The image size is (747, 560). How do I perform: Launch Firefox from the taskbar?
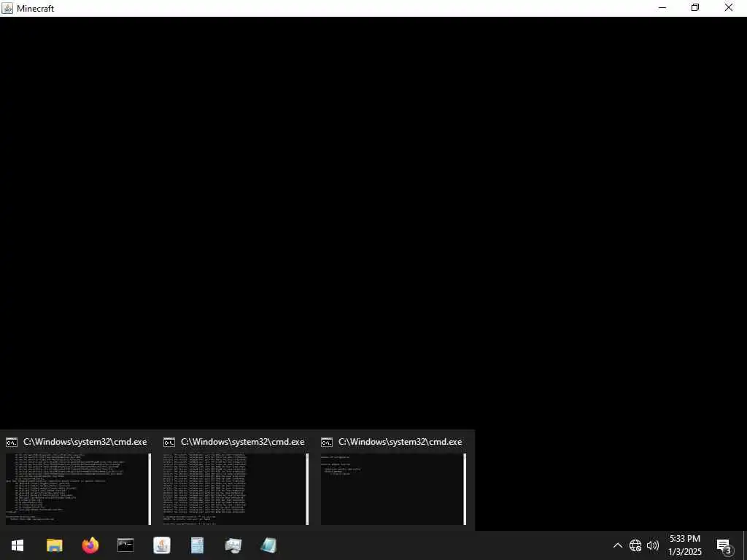tap(90, 545)
